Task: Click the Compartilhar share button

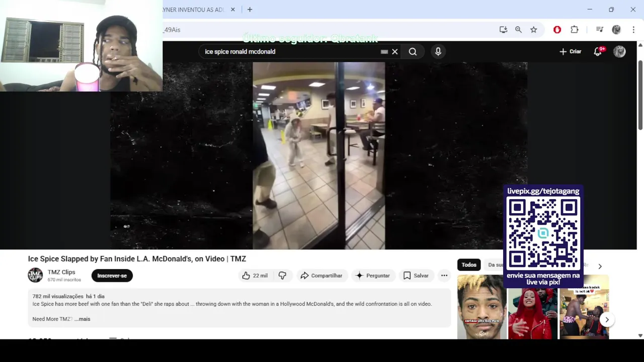Action: 321,276
